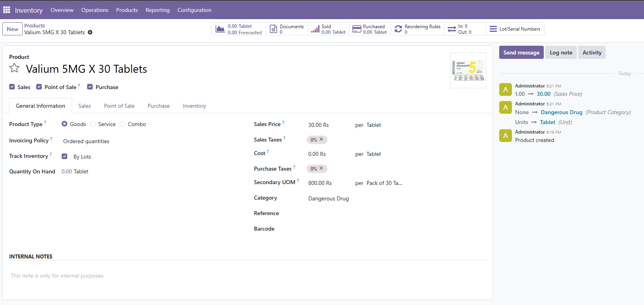Toggle the Purchase checkbox

[x=90, y=87]
